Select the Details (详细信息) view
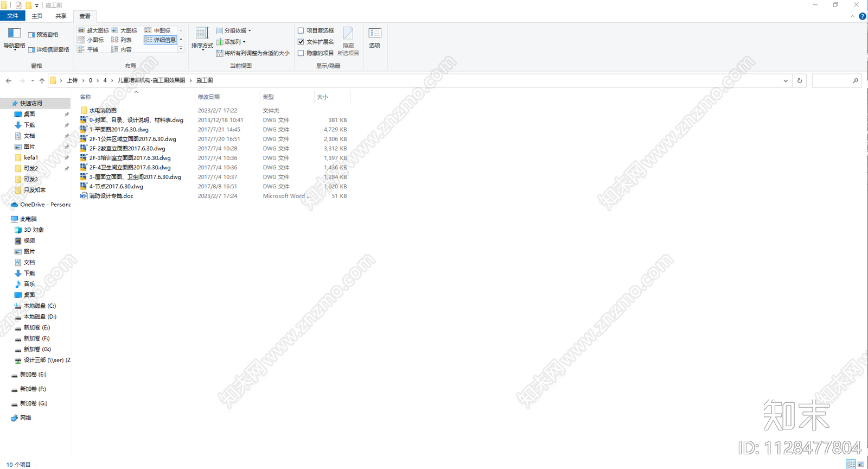 [x=161, y=40]
